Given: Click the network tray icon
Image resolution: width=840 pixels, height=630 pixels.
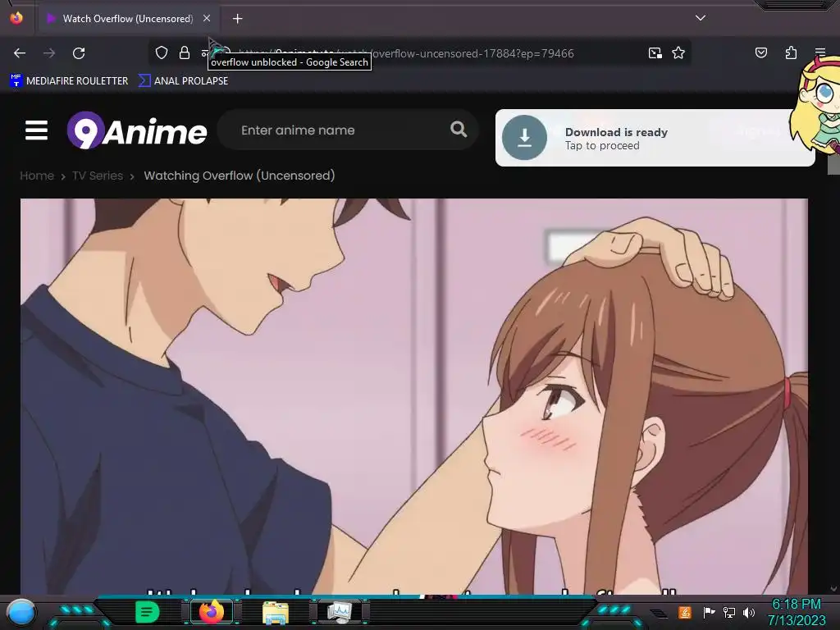Looking at the screenshot, I should (x=729, y=612).
